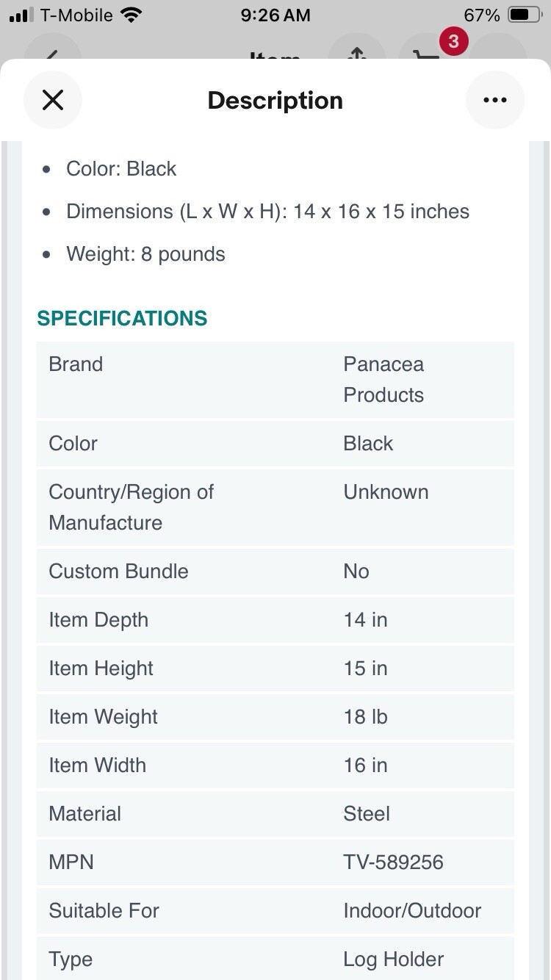This screenshot has height=980, width=551.
Task: Tap the Material Steel row
Action: (x=275, y=814)
